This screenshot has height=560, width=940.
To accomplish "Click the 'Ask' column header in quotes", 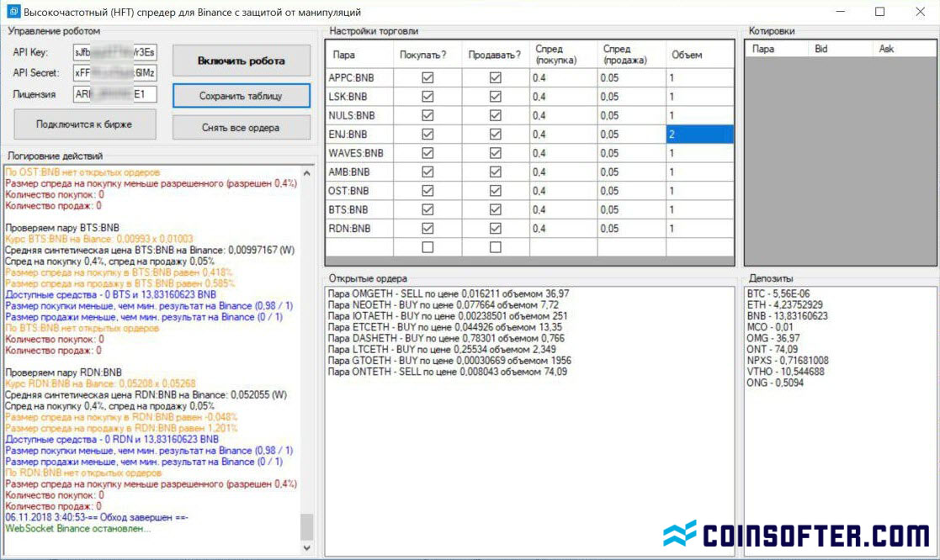I will (x=905, y=49).
